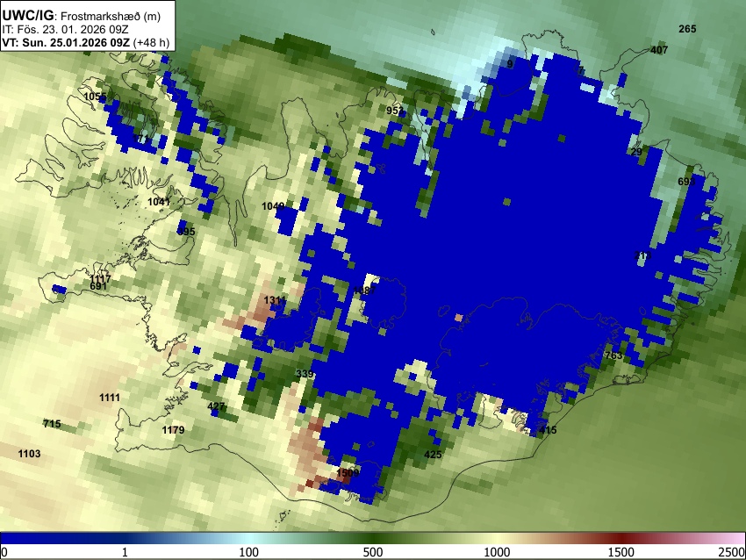Click the colorbar tick label '500'
The height and width of the screenshot is (560, 746).
(x=372, y=552)
